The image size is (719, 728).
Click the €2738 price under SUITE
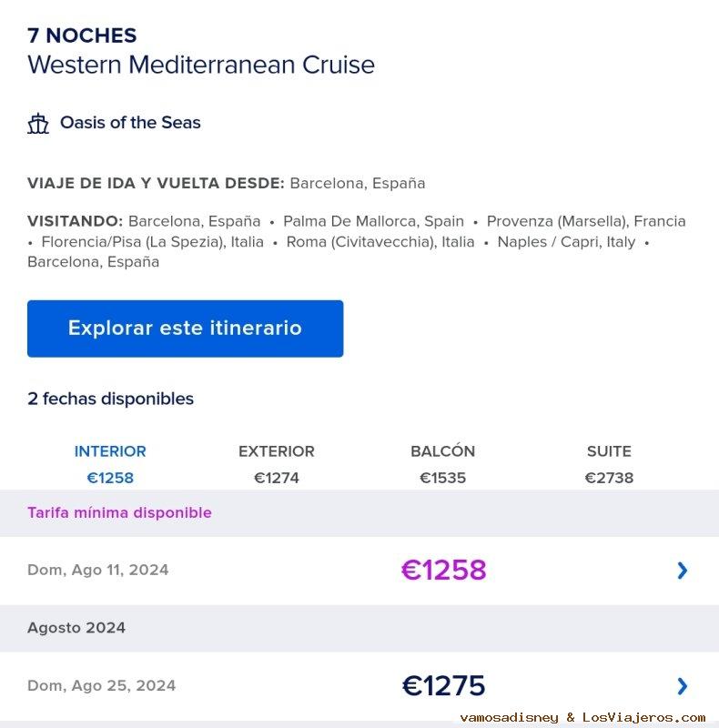click(x=609, y=478)
